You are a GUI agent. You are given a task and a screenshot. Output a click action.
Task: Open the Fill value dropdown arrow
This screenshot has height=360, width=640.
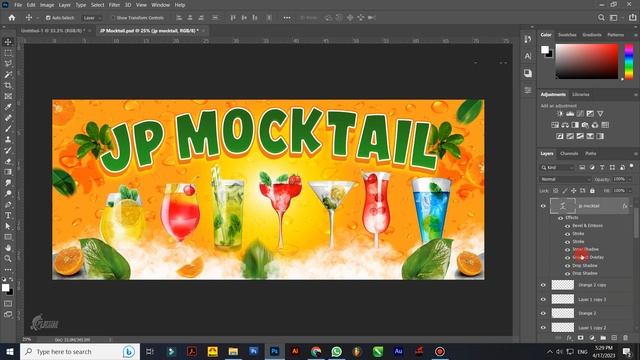tap(630, 191)
